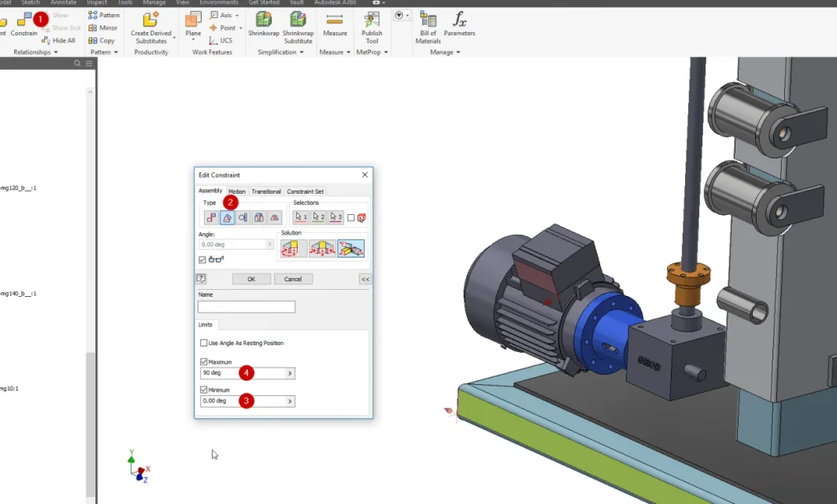
Task: Create a work Axis
Action: (221, 15)
